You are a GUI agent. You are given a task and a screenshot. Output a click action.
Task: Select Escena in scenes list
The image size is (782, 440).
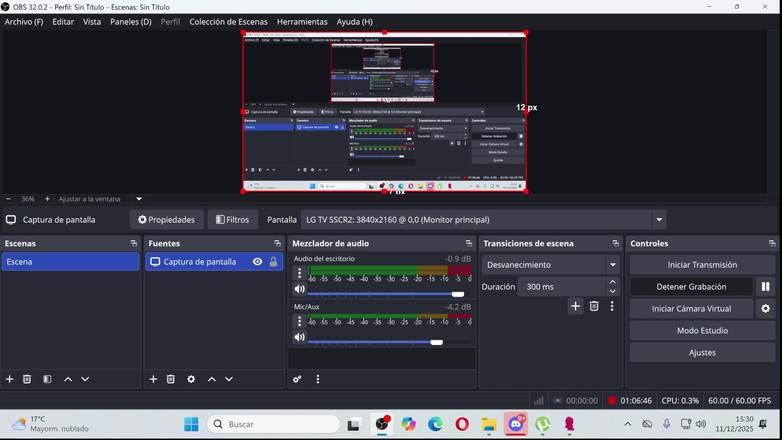click(70, 262)
